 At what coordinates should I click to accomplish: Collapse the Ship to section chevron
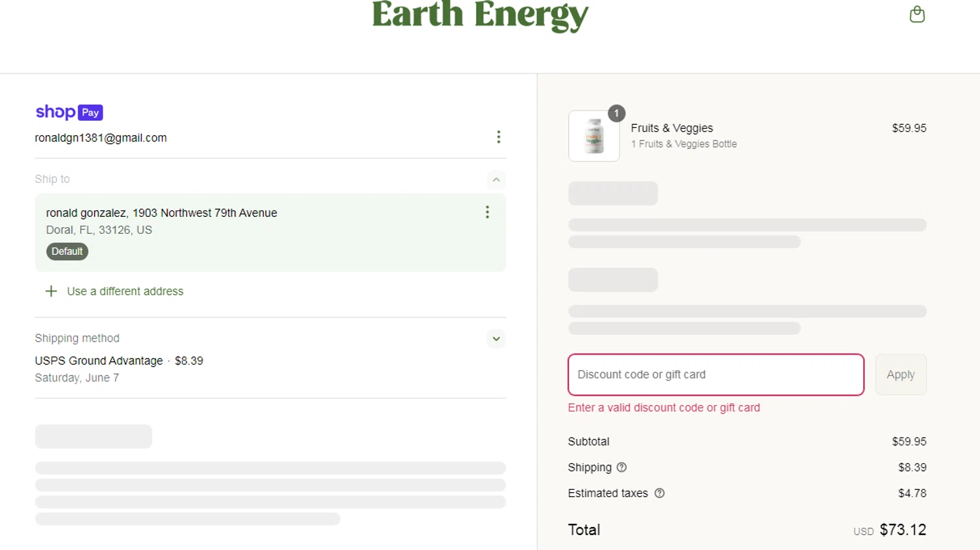[x=497, y=180]
